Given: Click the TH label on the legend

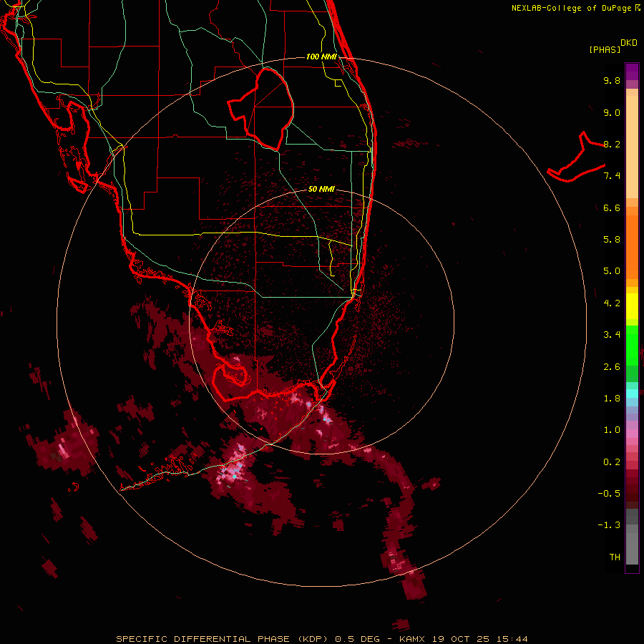Looking at the screenshot, I should (615, 557).
